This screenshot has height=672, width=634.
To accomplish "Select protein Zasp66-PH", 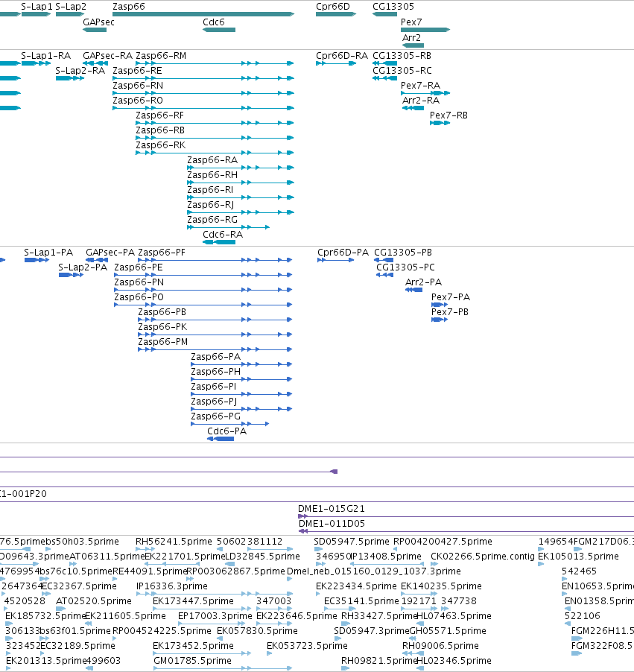I will (215, 372).
